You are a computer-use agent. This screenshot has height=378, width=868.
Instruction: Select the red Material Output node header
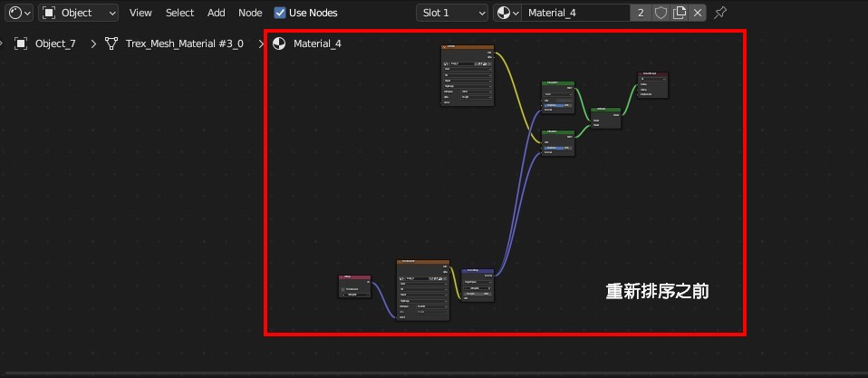click(653, 74)
